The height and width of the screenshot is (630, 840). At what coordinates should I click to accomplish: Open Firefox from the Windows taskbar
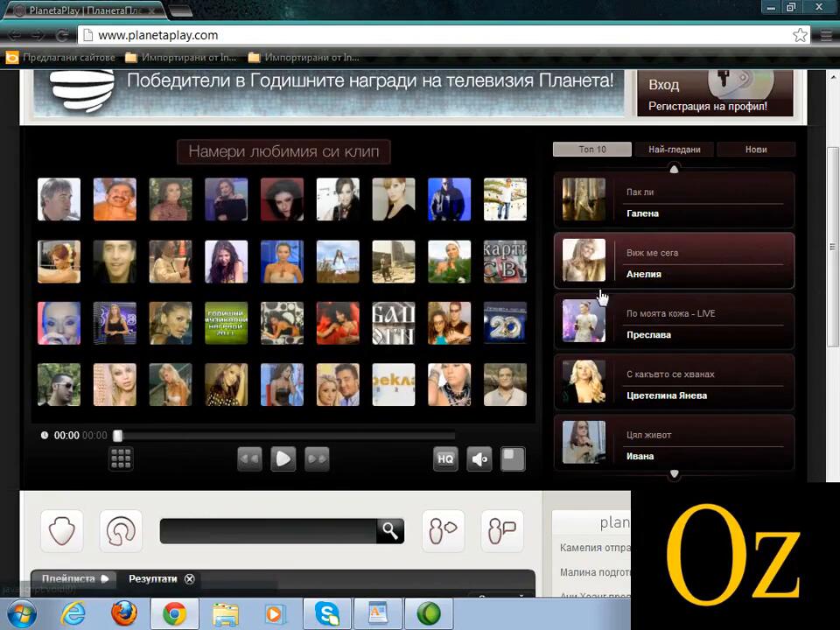tap(124, 613)
